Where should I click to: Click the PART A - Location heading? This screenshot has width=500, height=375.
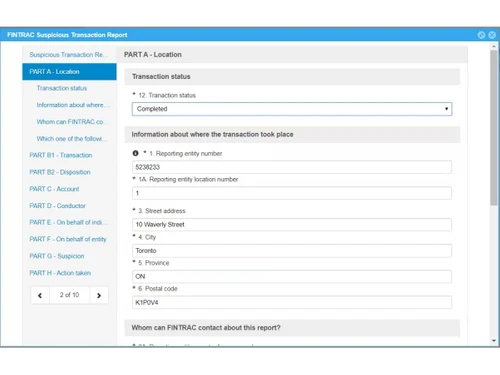pyautogui.click(x=153, y=55)
